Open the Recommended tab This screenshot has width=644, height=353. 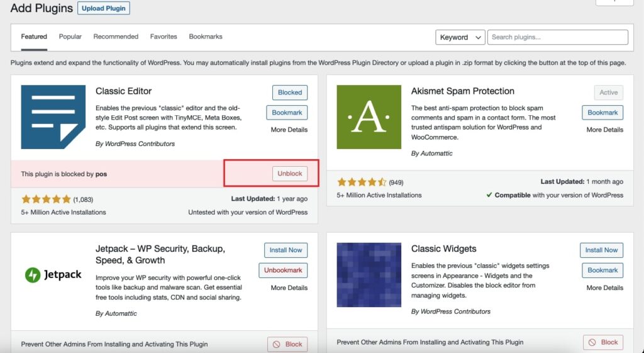tap(116, 36)
